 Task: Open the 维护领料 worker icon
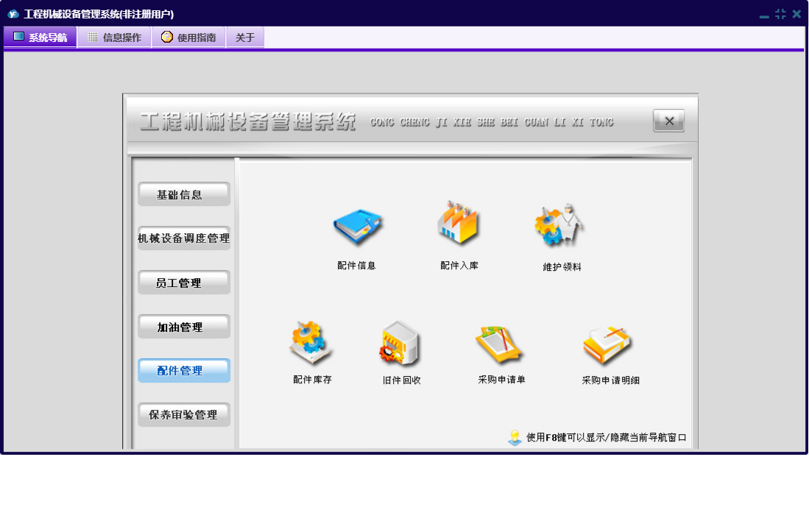559,224
